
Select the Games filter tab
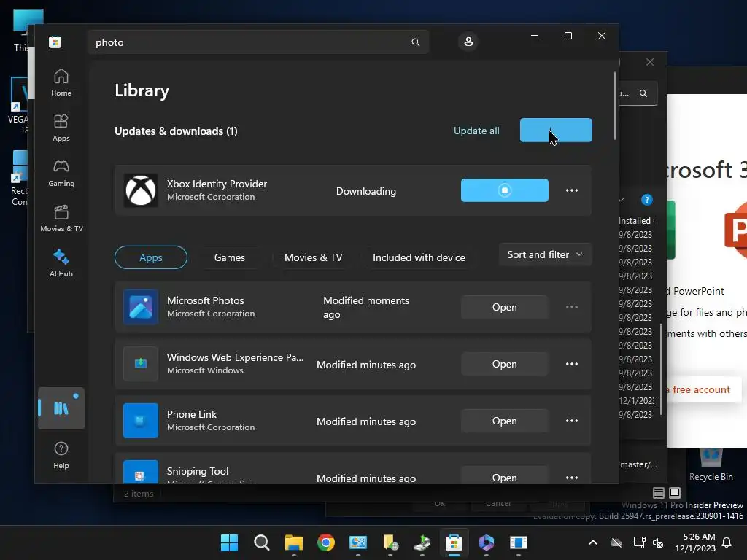pyautogui.click(x=230, y=257)
